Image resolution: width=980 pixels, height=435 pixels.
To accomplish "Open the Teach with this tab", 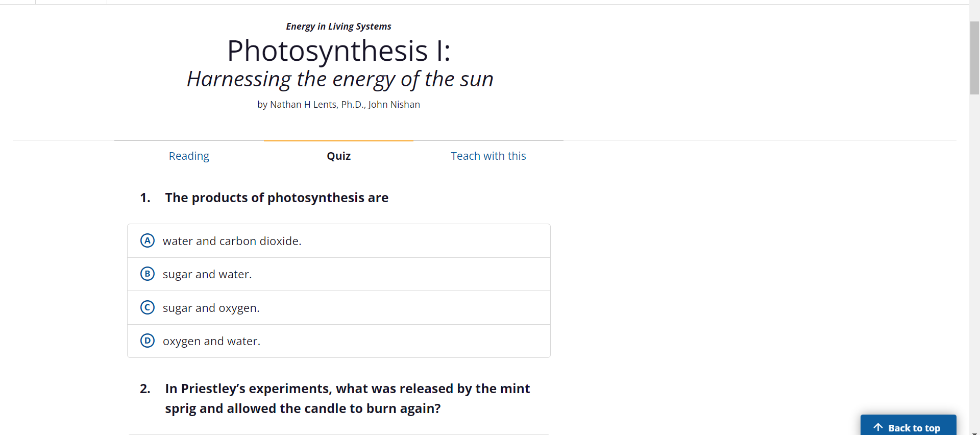I will (x=488, y=156).
